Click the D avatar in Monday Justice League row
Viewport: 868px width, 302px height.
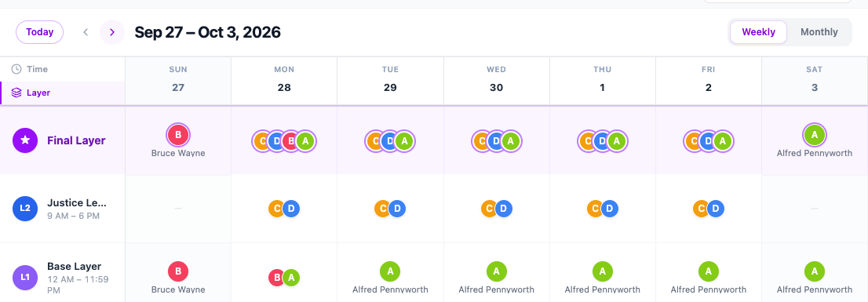click(291, 209)
